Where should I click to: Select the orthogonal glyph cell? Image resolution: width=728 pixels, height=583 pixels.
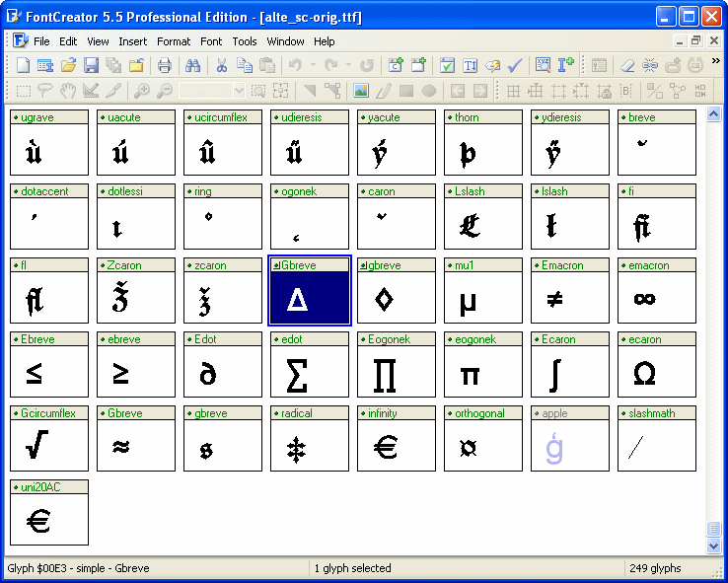pyautogui.click(x=483, y=439)
